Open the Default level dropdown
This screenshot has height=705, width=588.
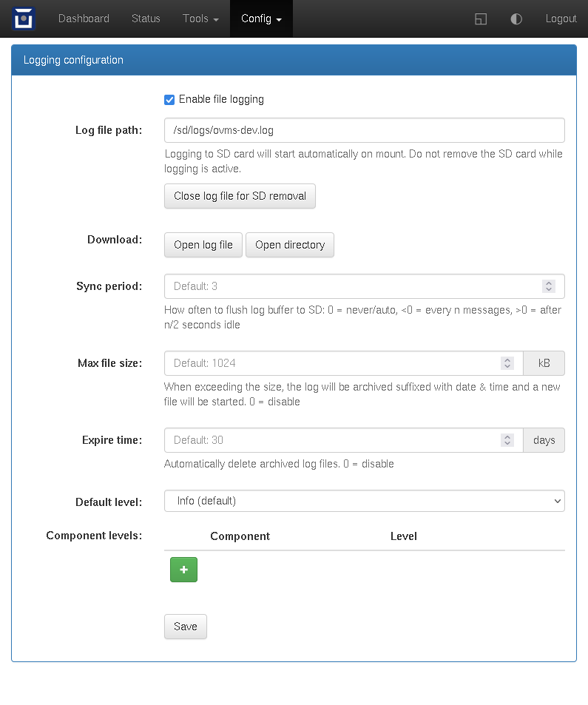tap(364, 501)
